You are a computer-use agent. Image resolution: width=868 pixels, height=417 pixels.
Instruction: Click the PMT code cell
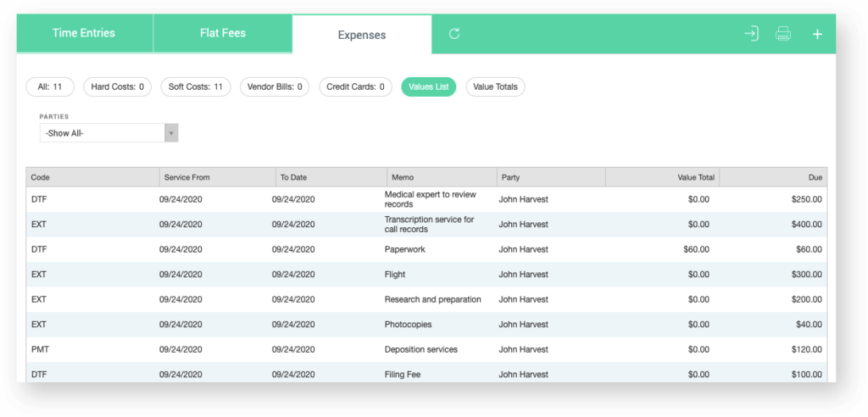(x=39, y=349)
